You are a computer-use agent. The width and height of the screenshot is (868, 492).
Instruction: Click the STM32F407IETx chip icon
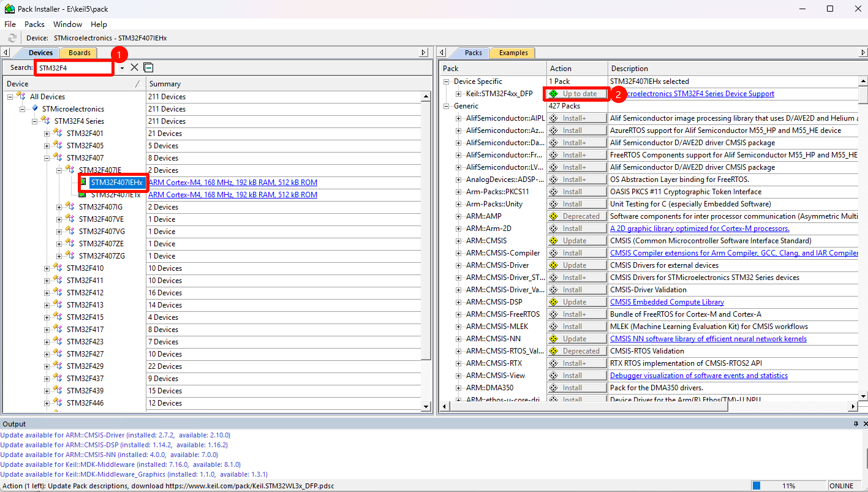[83, 194]
